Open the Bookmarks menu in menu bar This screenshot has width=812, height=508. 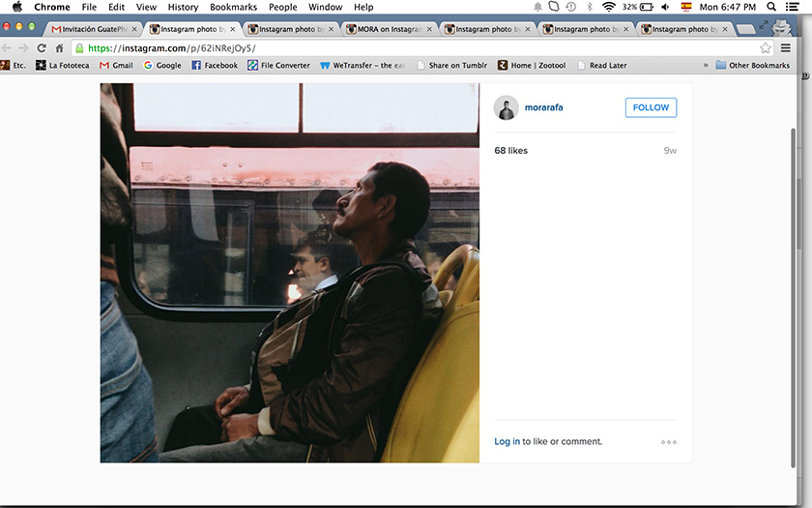click(233, 7)
